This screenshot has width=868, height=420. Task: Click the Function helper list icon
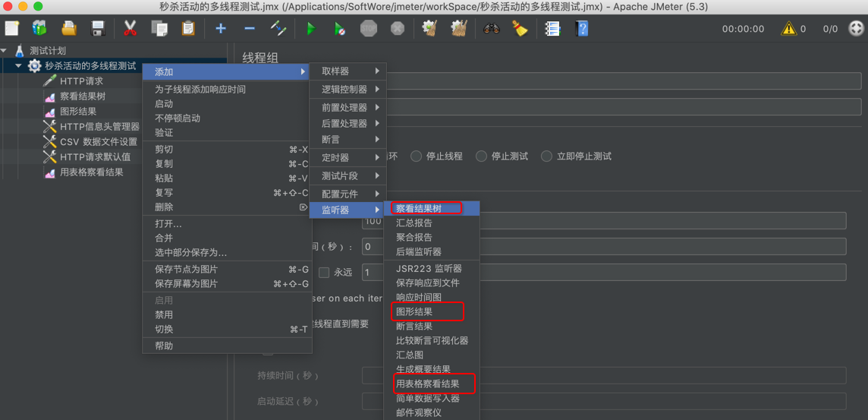tap(552, 27)
